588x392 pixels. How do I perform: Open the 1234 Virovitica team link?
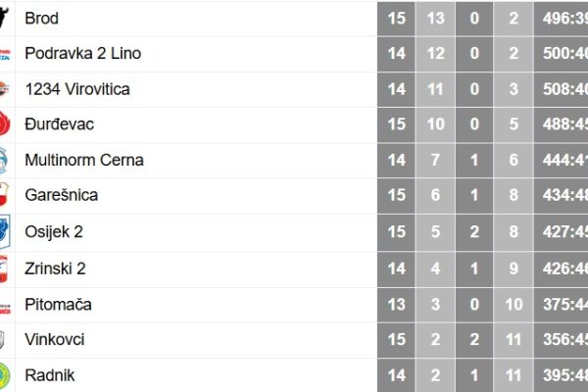77,89
